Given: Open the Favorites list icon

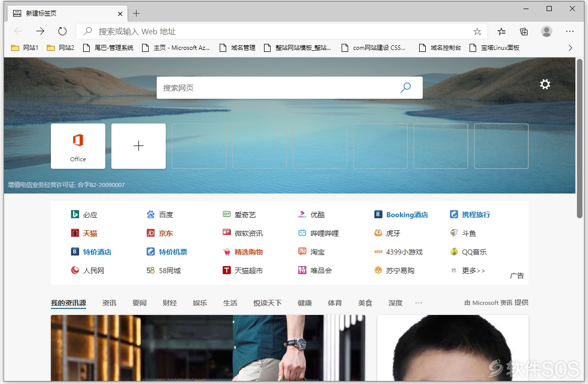Looking at the screenshot, I should [x=501, y=32].
